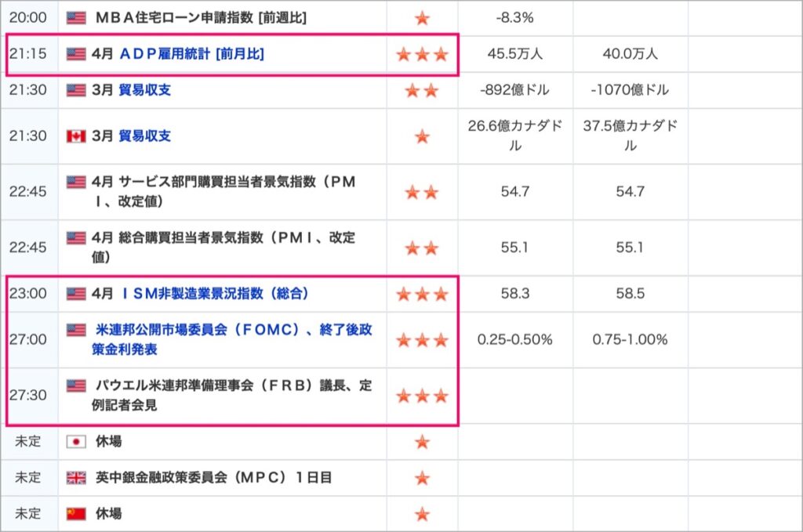Image resolution: width=803 pixels, height=532 pixels.
Task: Open the 貿易収支 link in the Canada row
Action: click(144, 136)
